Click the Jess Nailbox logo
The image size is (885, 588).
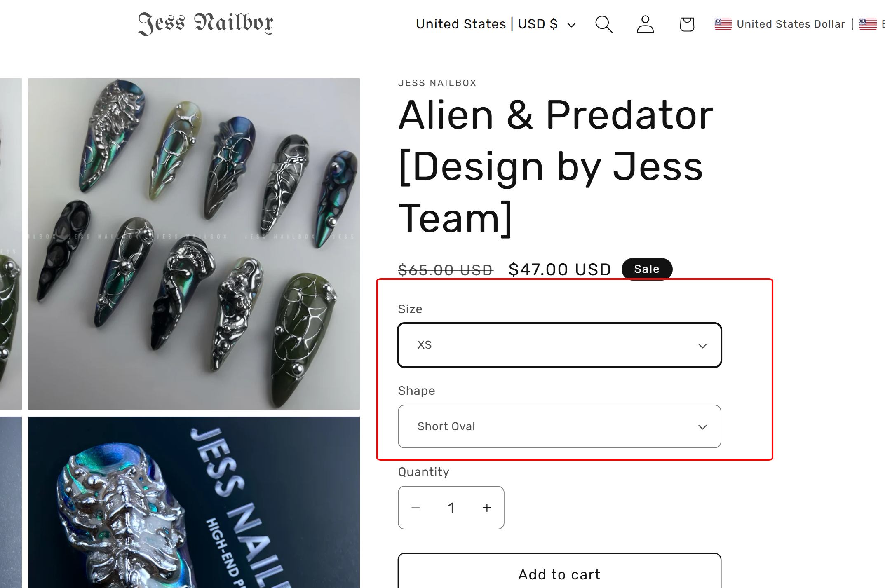coord(205,23)
